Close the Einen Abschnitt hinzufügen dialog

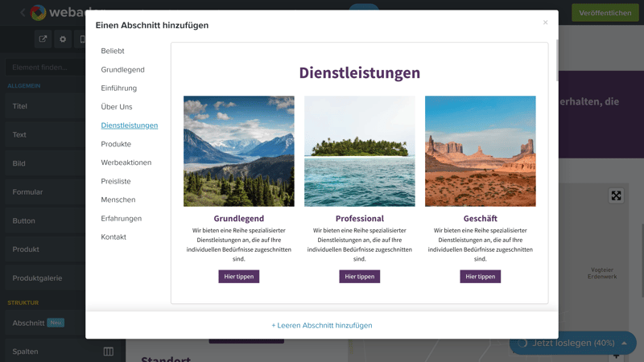pyautogui.click(x=545, y=23)
